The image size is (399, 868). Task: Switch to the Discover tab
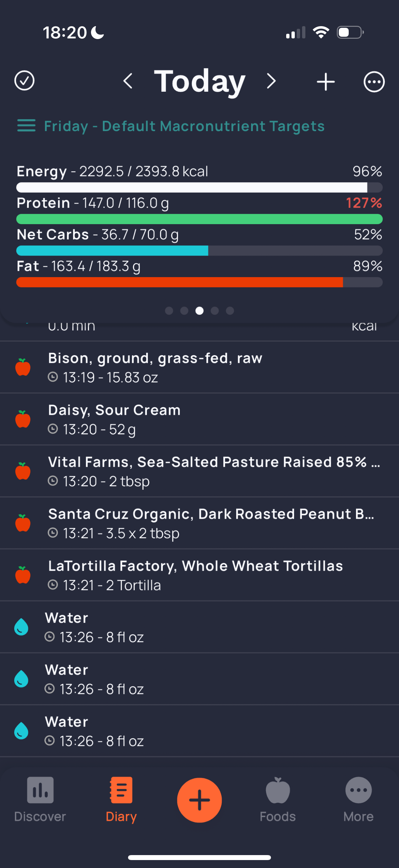click(40, 800)
